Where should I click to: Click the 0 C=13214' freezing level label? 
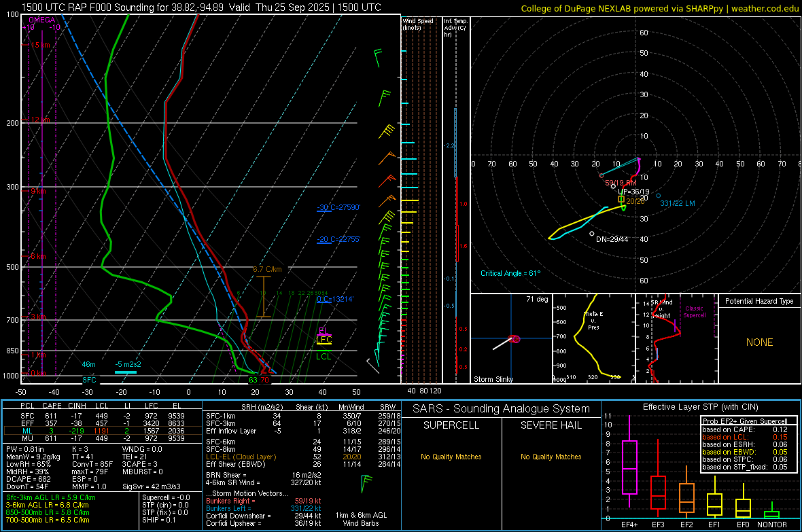335,299
